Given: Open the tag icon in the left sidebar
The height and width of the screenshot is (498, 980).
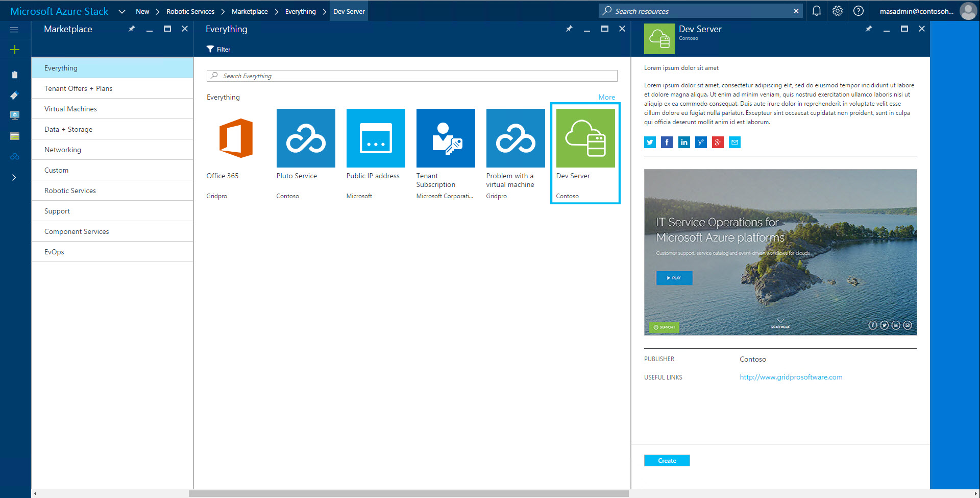Looking at the screenshot, I should point(14,95).
